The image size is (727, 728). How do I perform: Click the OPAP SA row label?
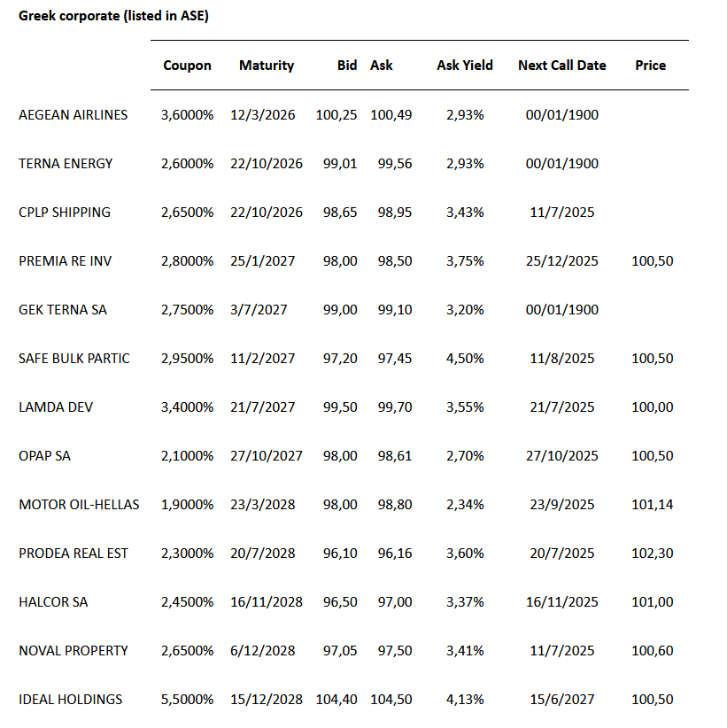44,456
